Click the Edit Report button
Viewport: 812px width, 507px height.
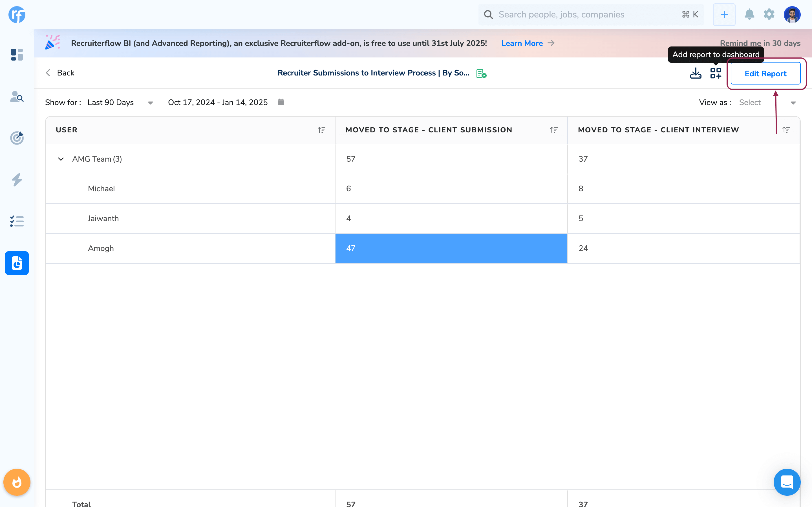pos(765,74)
